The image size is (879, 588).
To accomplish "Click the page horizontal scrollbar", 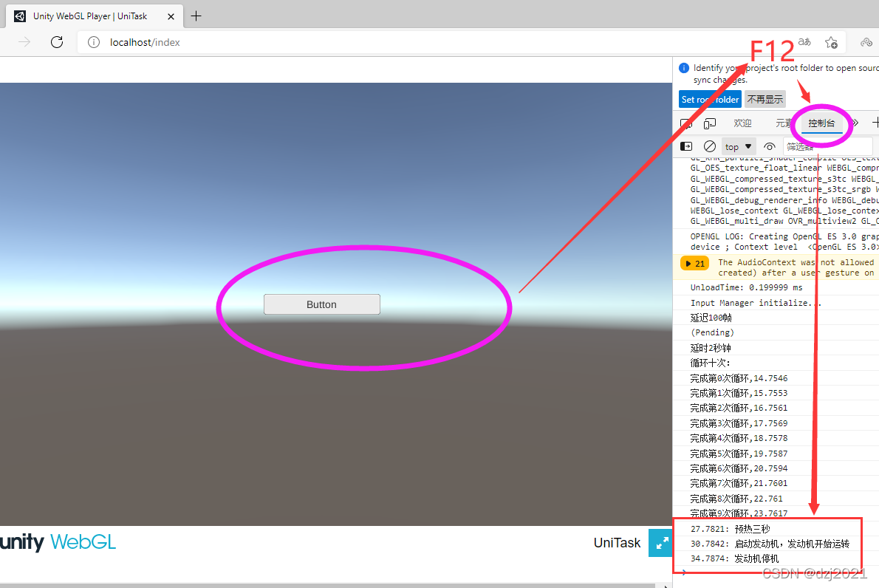I will coord(327,586).
